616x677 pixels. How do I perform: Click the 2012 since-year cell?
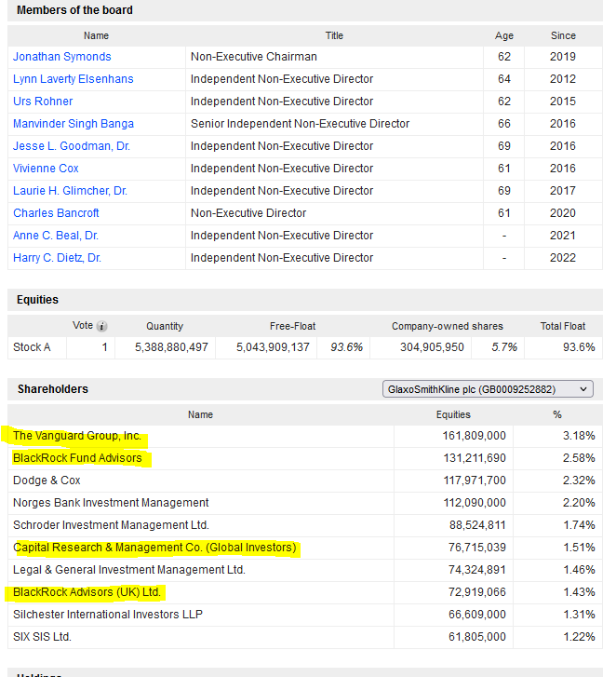click(x=563, y=79)
